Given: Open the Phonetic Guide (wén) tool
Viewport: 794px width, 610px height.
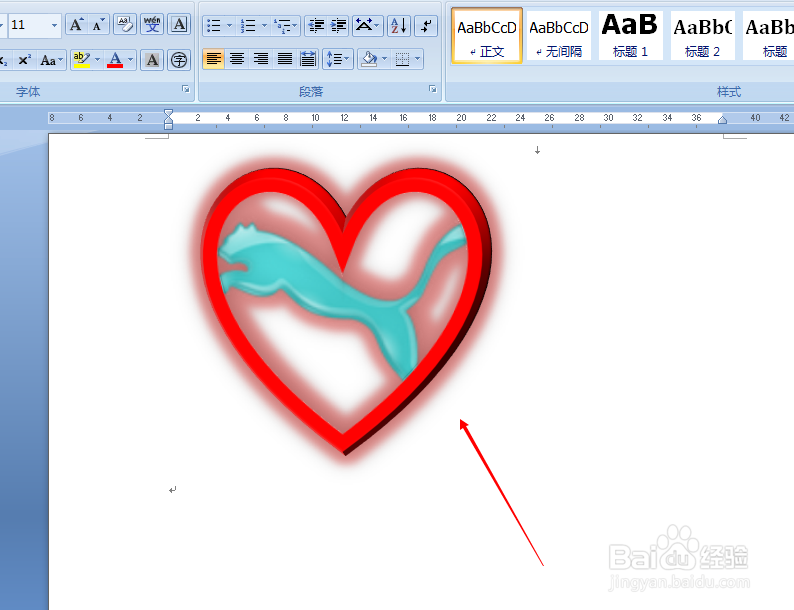Looking at the screenshot, I should click(152, 25).
